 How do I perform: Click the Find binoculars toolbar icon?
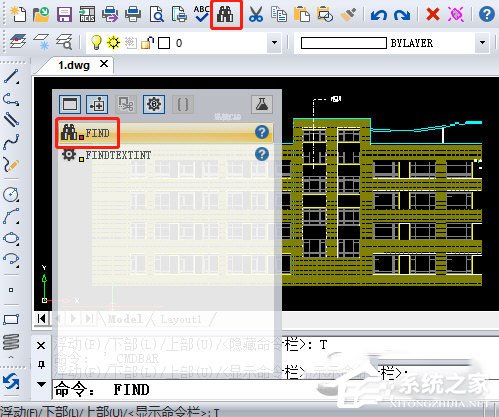(x=226, y=15)
